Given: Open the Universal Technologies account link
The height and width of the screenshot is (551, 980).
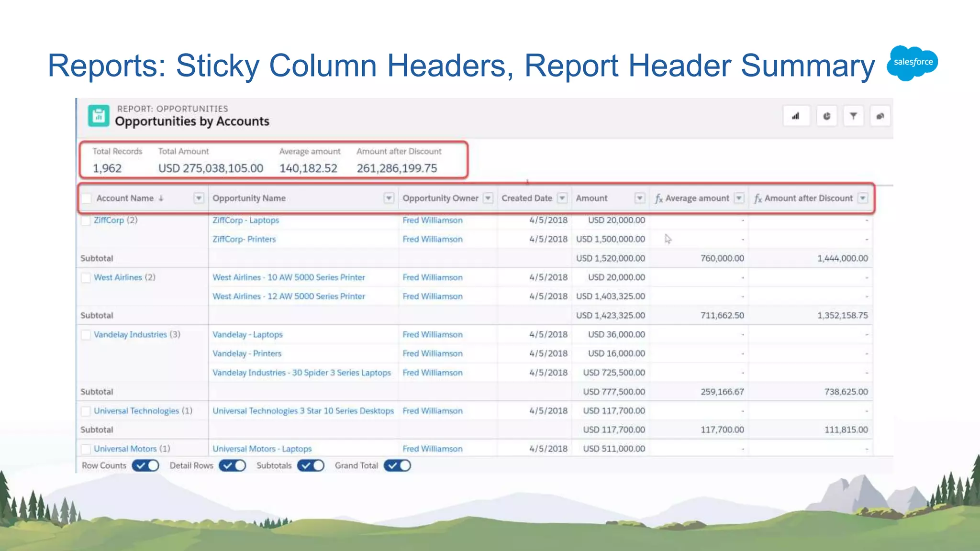Looking at the screenshot, I should point(136,411).
